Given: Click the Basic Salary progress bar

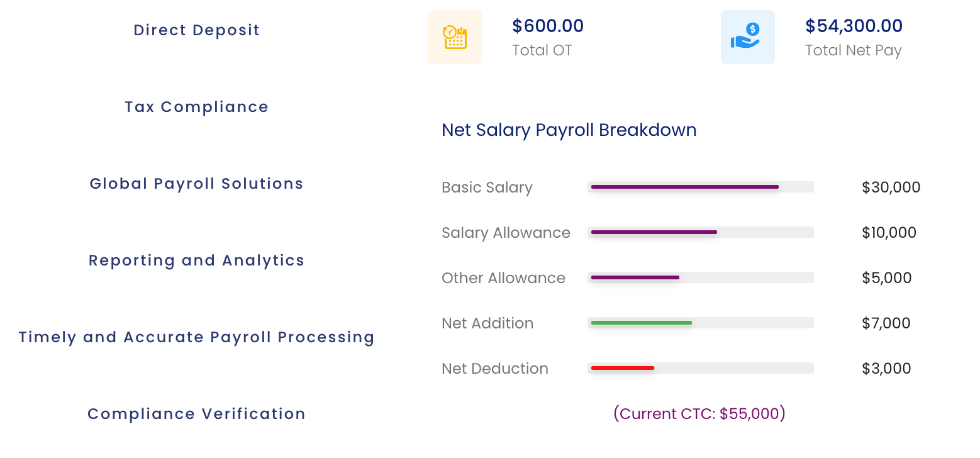Looking at the screenshot, I should (x=684, y=187).
